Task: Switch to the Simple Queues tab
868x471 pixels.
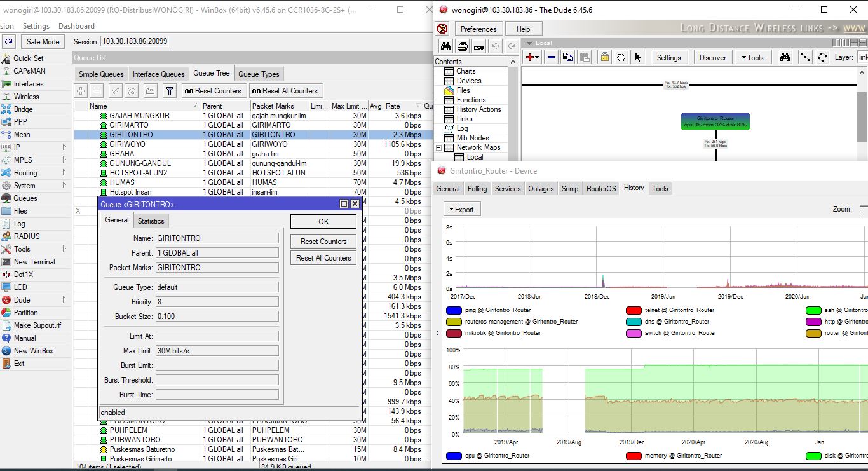Action: (101, 74)
